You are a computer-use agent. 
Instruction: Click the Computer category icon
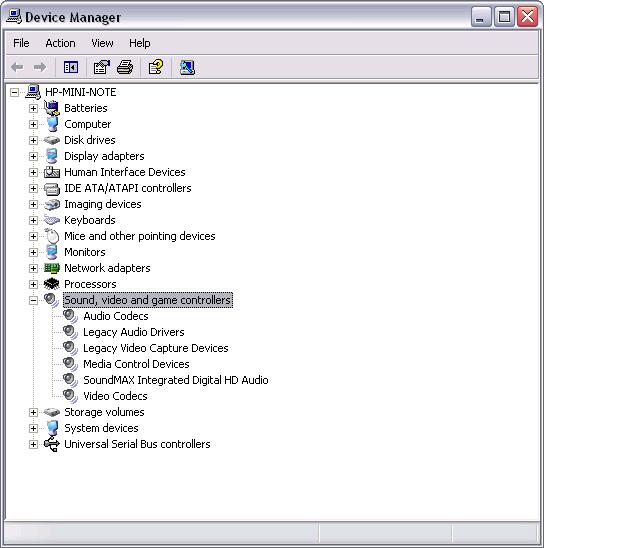tap(52, 124)
